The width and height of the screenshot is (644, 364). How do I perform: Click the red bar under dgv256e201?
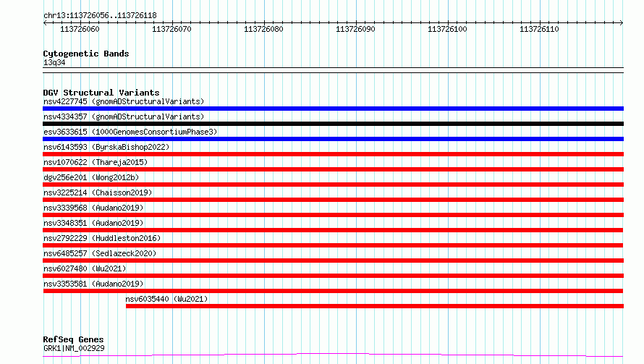[333, 185]
